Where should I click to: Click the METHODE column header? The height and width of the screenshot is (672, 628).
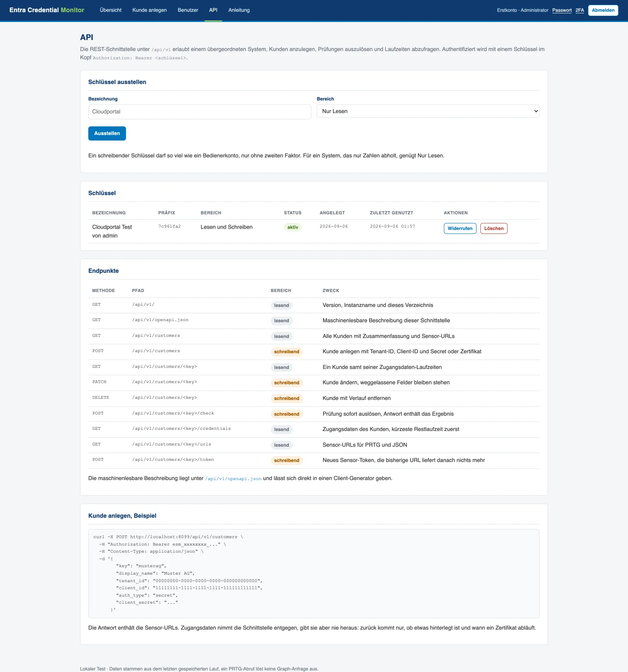104,290
